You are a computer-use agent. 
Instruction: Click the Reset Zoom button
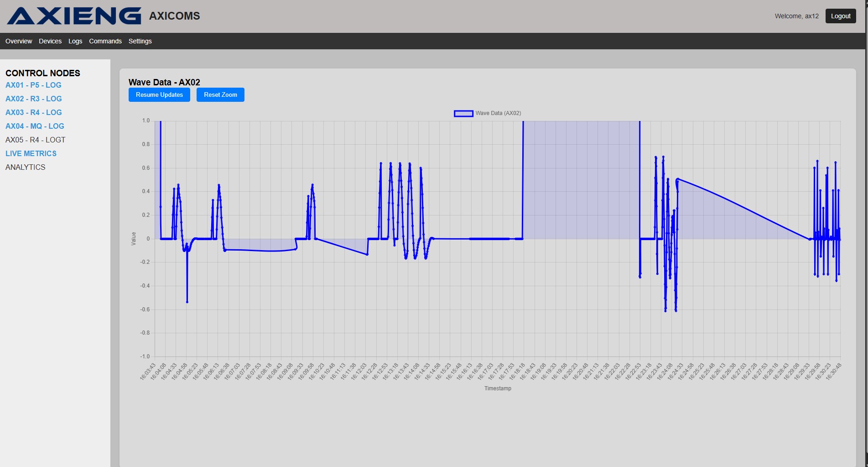click(x=220, y=94)
